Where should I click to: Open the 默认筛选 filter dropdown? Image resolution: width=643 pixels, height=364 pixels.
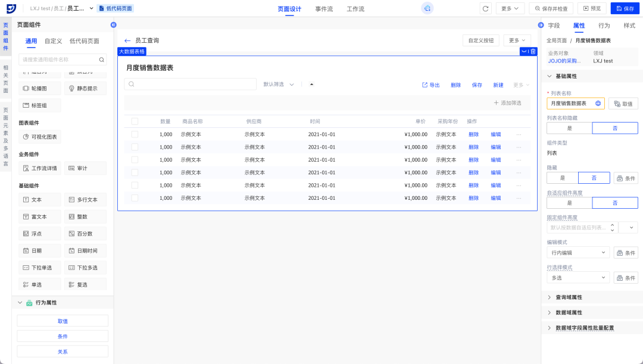[x=279, y=84]
